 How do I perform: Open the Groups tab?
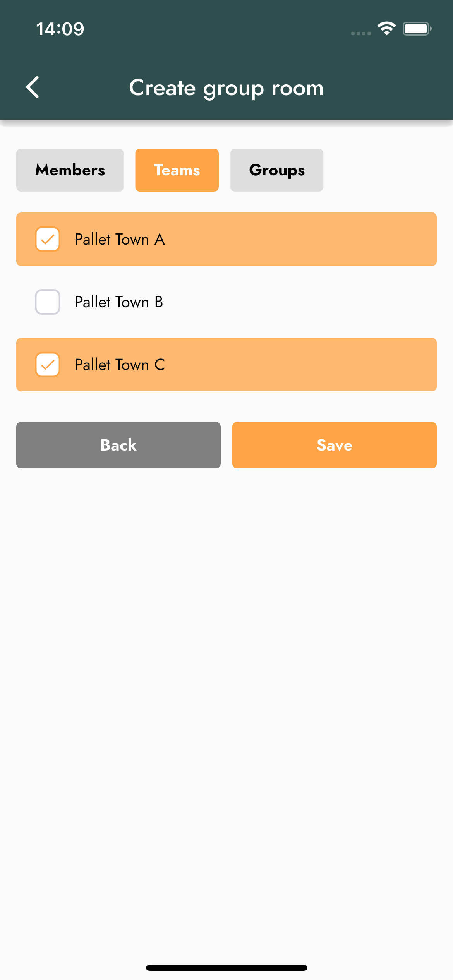277,170
